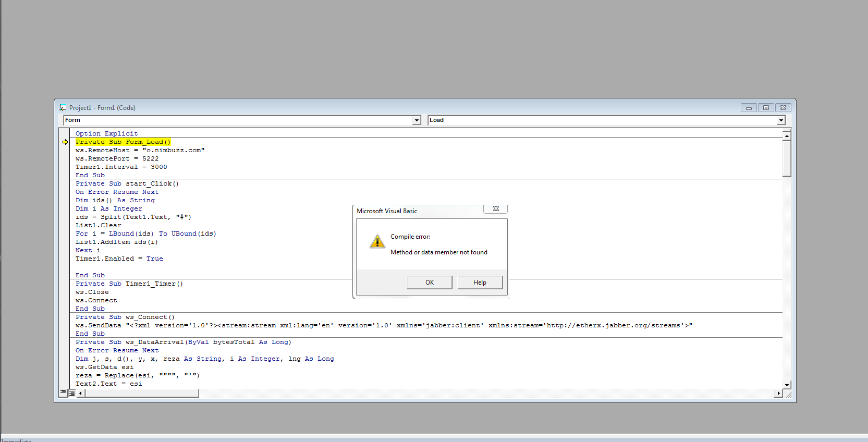Click the code window scroll up arrow
The height and width of the screenshot is (442, 868).
[x=787, y=136]
